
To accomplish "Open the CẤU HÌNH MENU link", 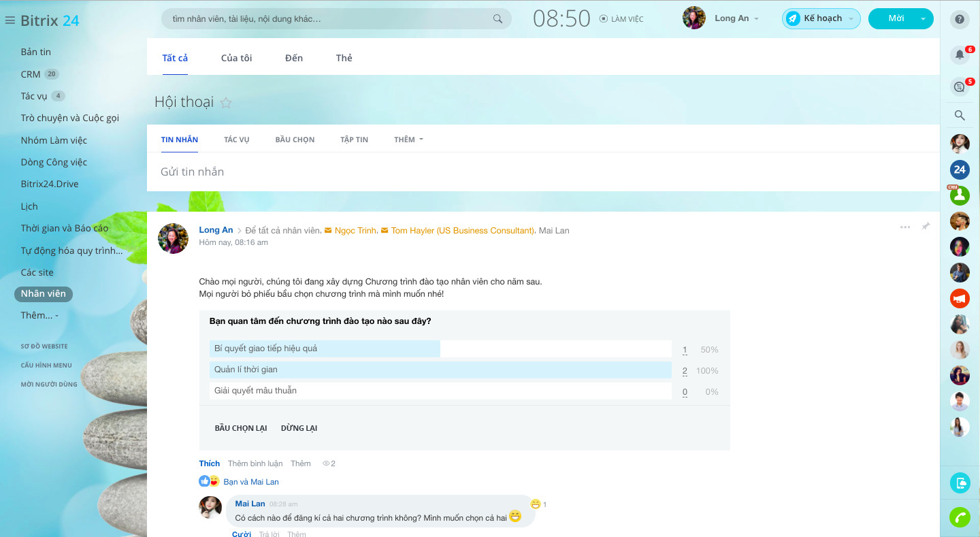I will (x=46, y=365).
